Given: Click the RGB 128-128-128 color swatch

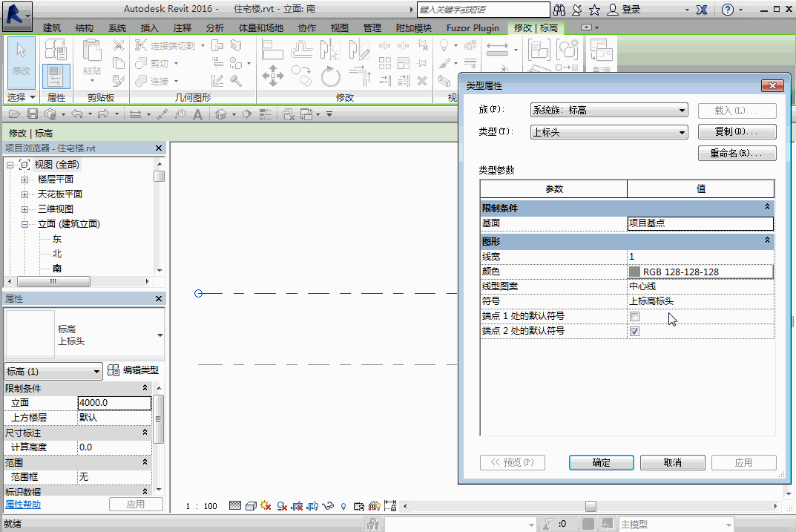Looking at the screenshot, I should click(x=634, y=272).
